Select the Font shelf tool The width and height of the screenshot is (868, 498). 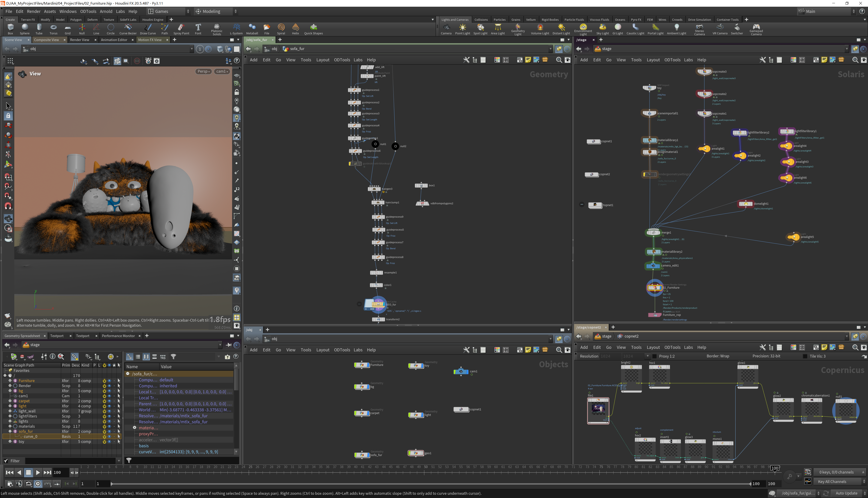[198, 29]
